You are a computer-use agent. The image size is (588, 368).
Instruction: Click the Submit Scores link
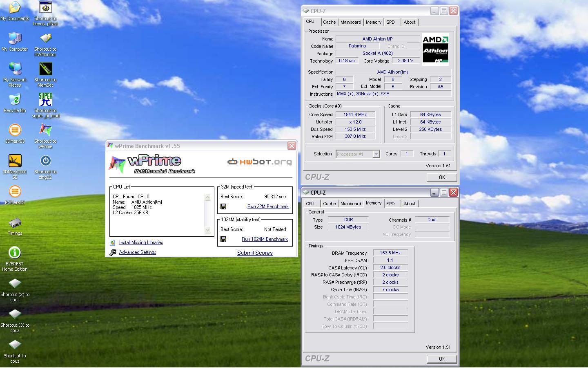[255, 253]
